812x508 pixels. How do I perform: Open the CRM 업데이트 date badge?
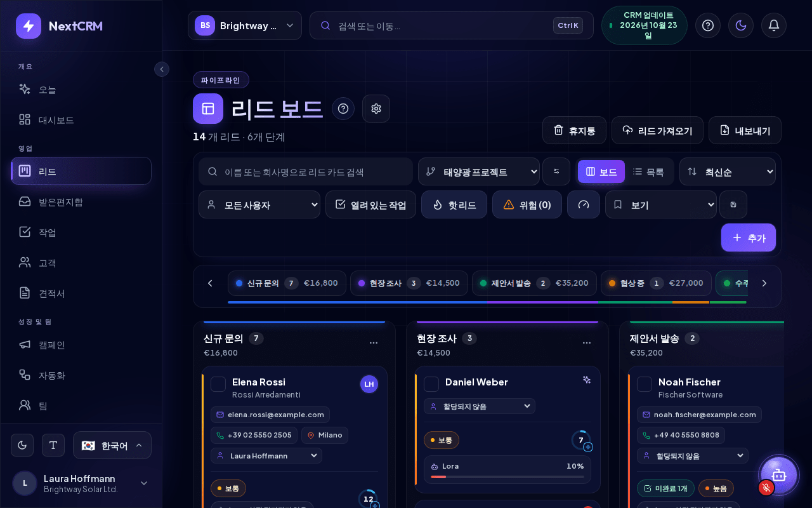point(644,25)
